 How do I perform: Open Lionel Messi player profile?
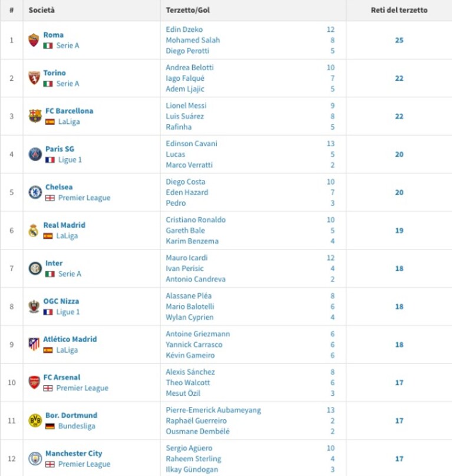pos(186,106)
